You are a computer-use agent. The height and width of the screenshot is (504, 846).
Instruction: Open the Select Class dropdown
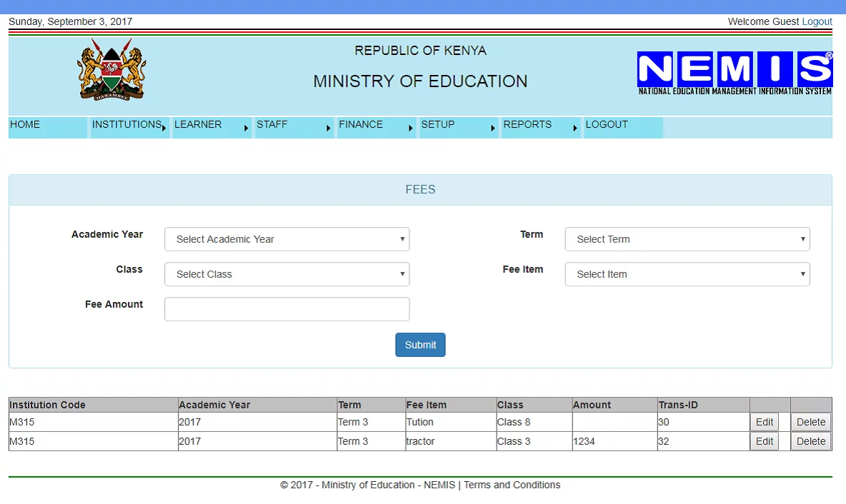click(x=287, y=273)
